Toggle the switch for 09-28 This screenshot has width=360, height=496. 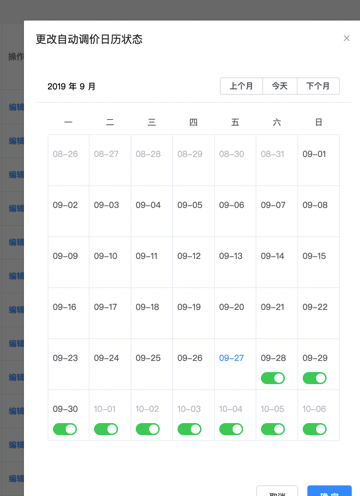(x=273, y=378)
